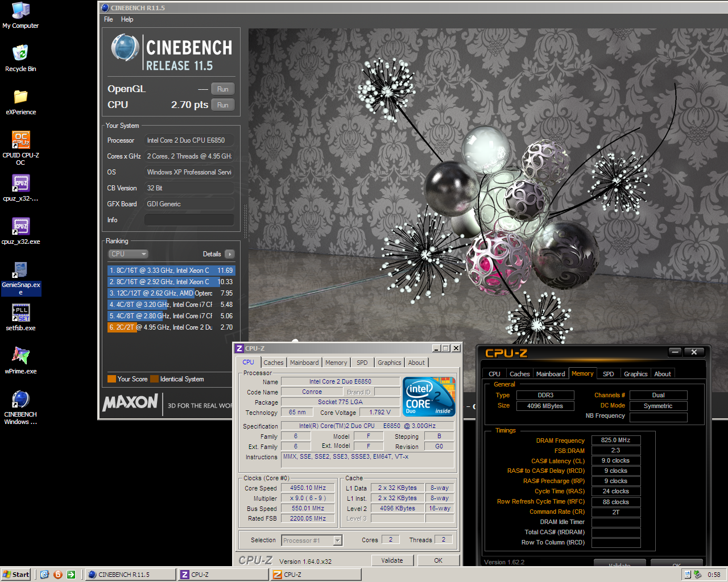This screenshot has height=582, width=728.
Task: Click the Start button on the taskbar
Action: tap(16, 575)
